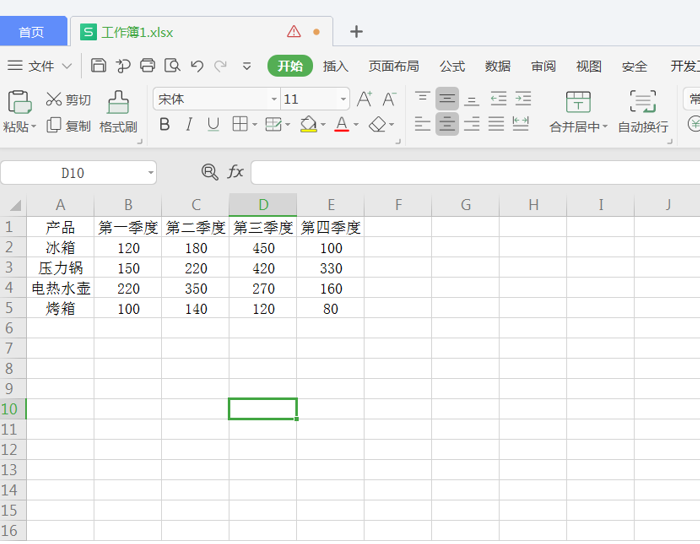Toggle center horizontal alignment
The width and height of the screenshot is (700, 544).
point(447,124)
